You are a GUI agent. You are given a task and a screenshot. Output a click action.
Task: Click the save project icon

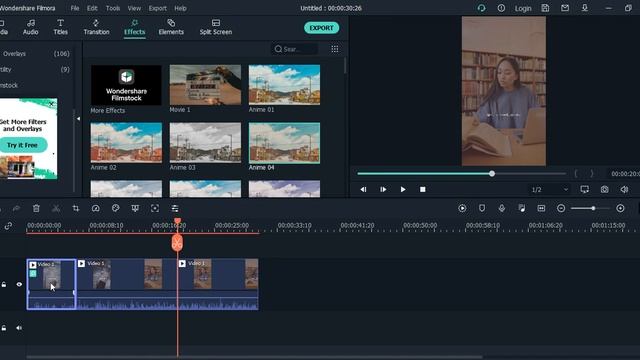click(545, 8)
